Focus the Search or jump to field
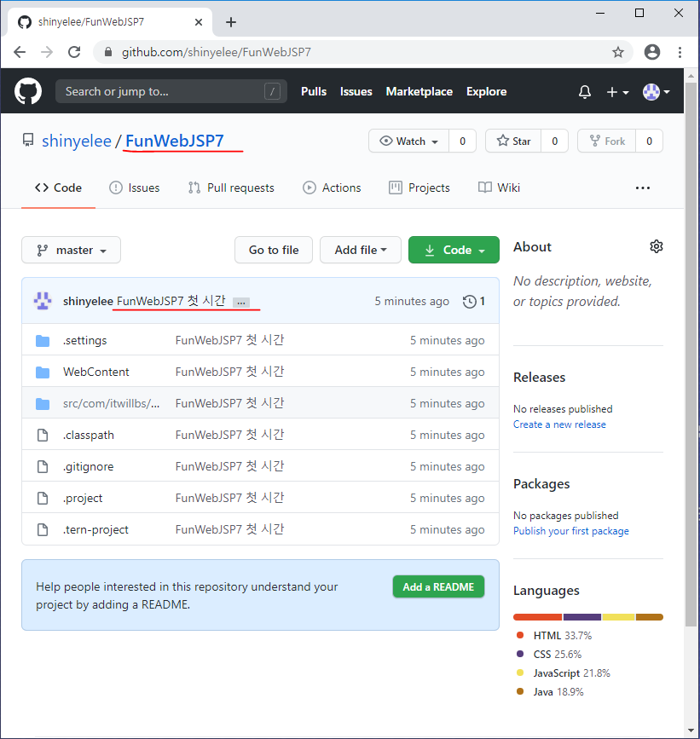Image resolution: width=700 pixels, height=739 pixels. (x=171, y=91)
